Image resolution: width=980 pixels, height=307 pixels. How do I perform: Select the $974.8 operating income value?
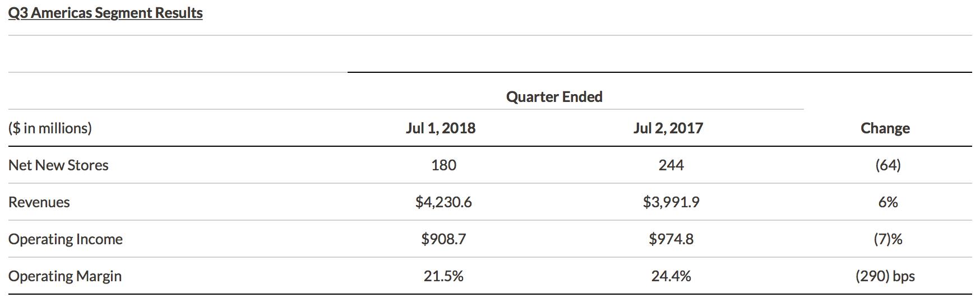pos(671,239)
